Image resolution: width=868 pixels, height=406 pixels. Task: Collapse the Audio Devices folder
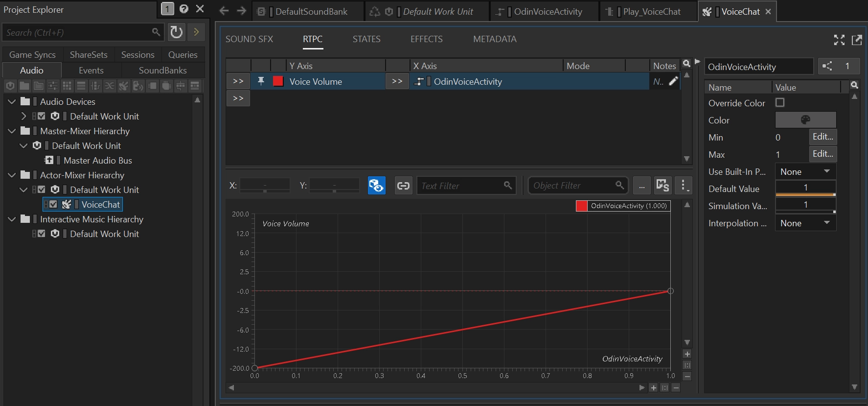12,101
